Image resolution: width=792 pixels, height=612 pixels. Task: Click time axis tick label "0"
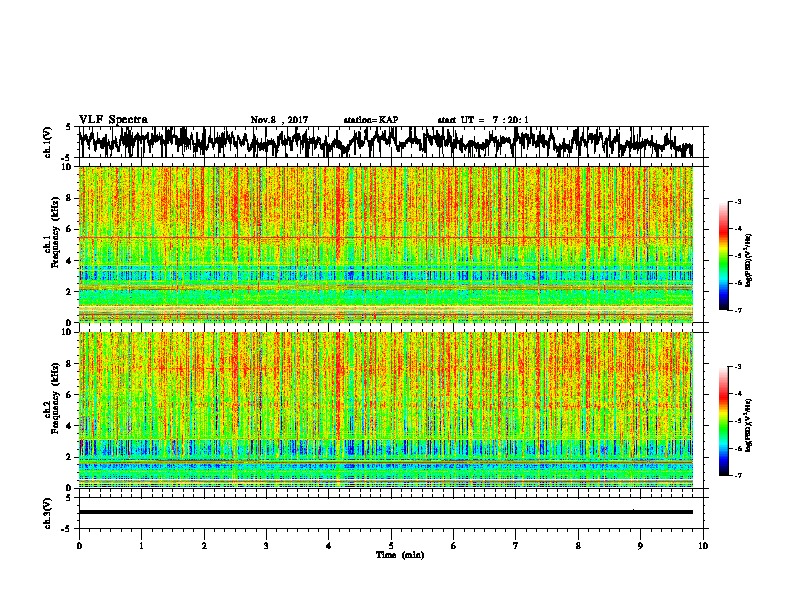pos(79,546)
